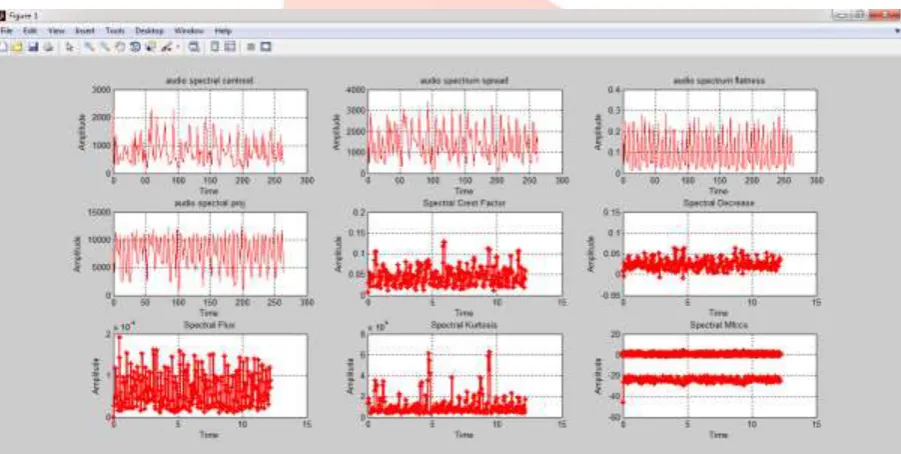Image resolution: width=901 pixels, height=454 pixels.
Task: Open a file using the folder icon
Action: pos(17,47)
